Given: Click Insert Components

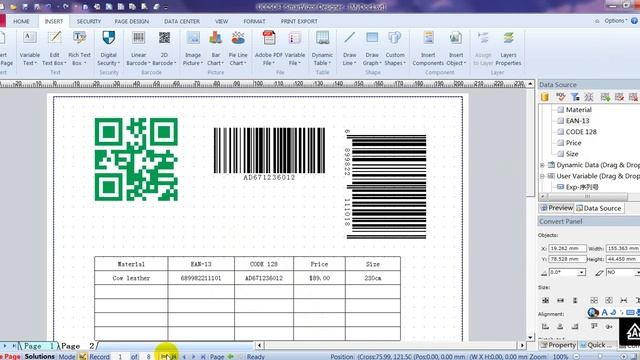Looking at the screenshot, I should pyautogui.click(x=428, y=48).
